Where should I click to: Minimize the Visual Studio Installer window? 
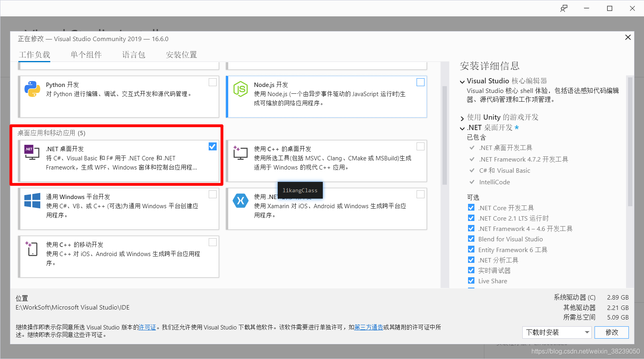coord(587,8)
